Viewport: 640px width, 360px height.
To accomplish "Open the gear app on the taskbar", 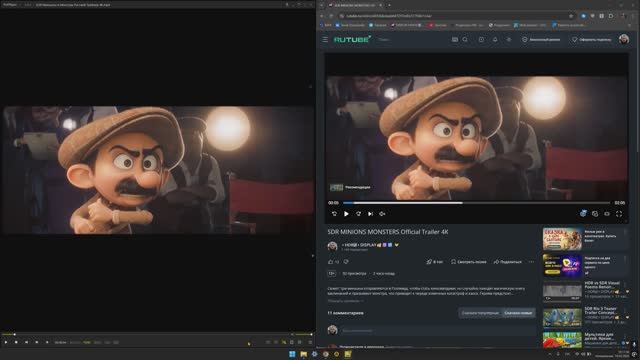I will (x=314, y=354).
